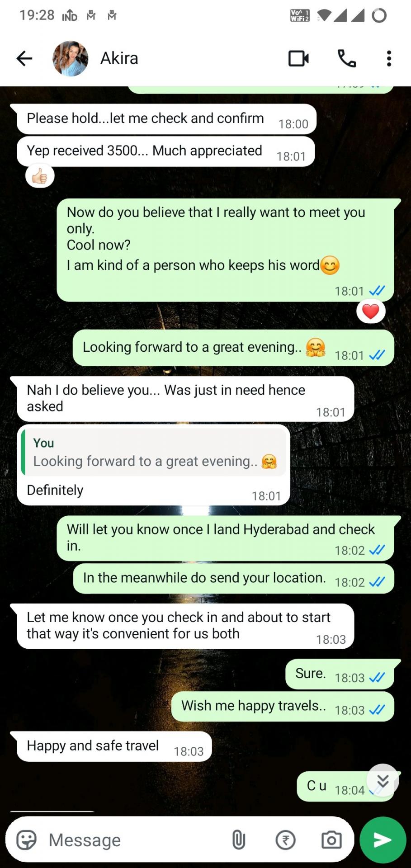Focus the Message input field
The image size is (411, 868).
tap(136, 840)
